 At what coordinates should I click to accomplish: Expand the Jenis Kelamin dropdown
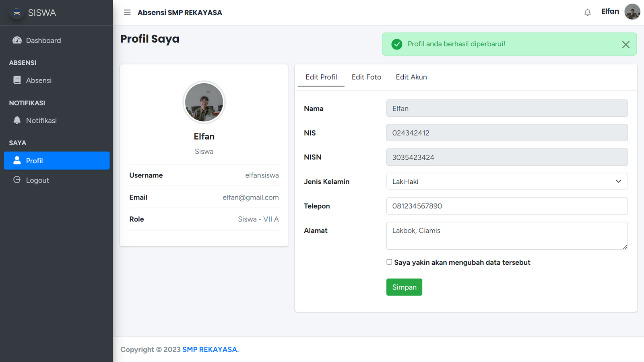pyautogui.click(x=506, y=181)
